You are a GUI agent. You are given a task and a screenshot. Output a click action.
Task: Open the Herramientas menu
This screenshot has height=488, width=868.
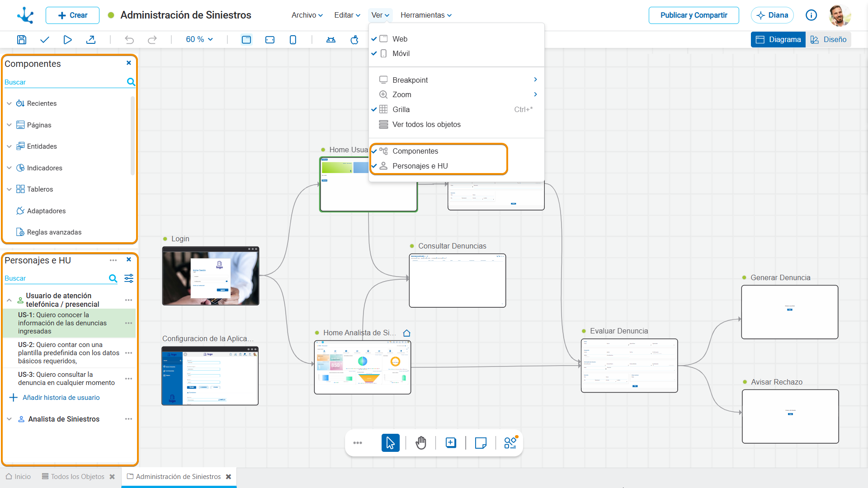[x=426, y=15]
